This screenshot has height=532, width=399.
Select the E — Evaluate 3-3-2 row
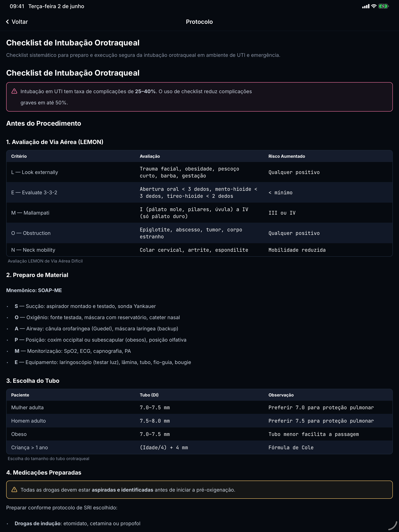point(199,192)
